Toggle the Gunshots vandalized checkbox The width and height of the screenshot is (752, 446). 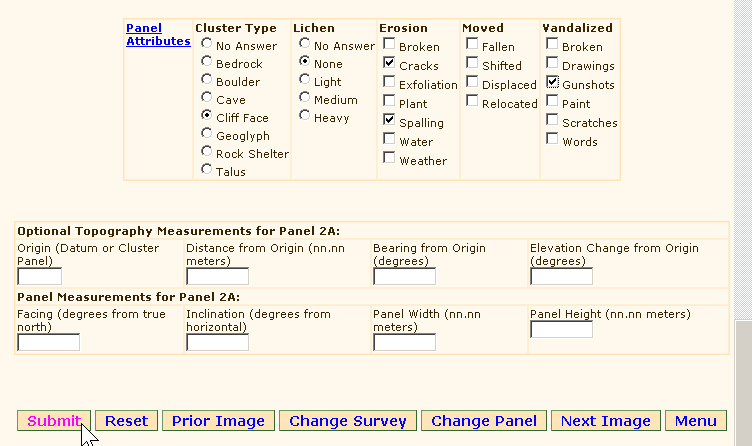553,83
